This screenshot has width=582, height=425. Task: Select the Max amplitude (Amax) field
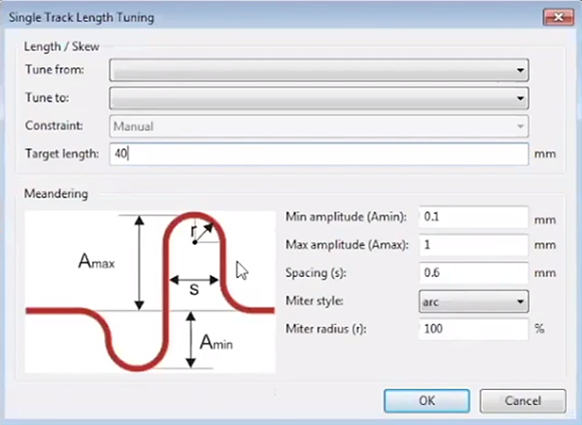point(473,245)
